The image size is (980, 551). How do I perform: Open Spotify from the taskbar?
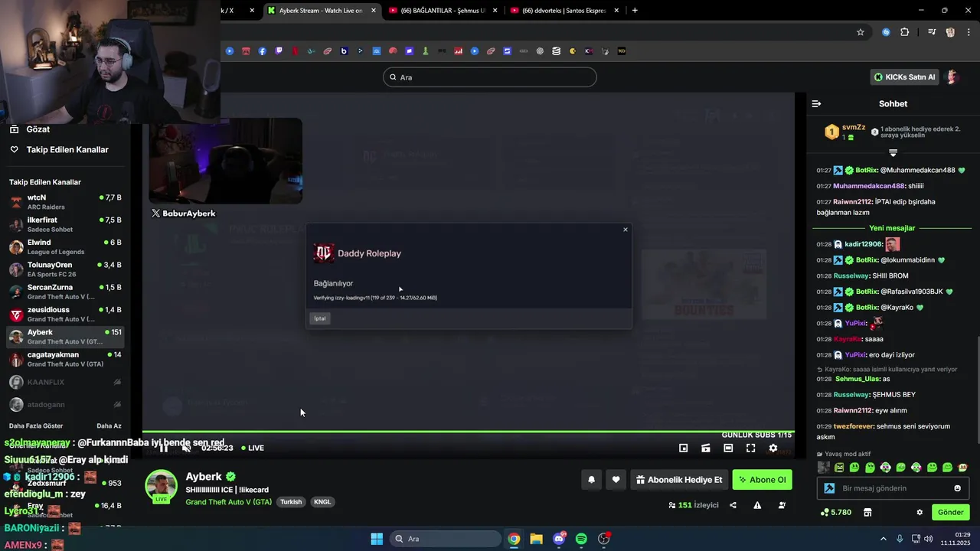click(581, 539)
